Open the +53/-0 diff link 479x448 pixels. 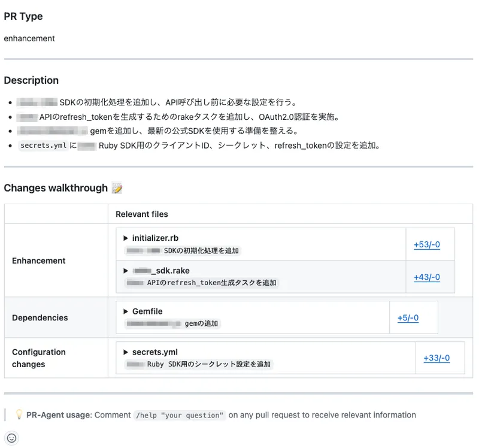click(x=426, y=244)
